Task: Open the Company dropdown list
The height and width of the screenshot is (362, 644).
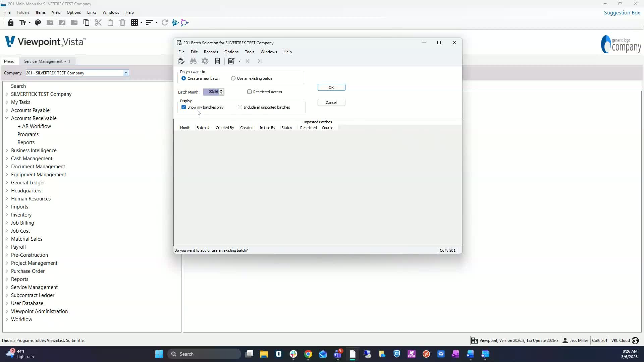Action: tap(126, 73)
